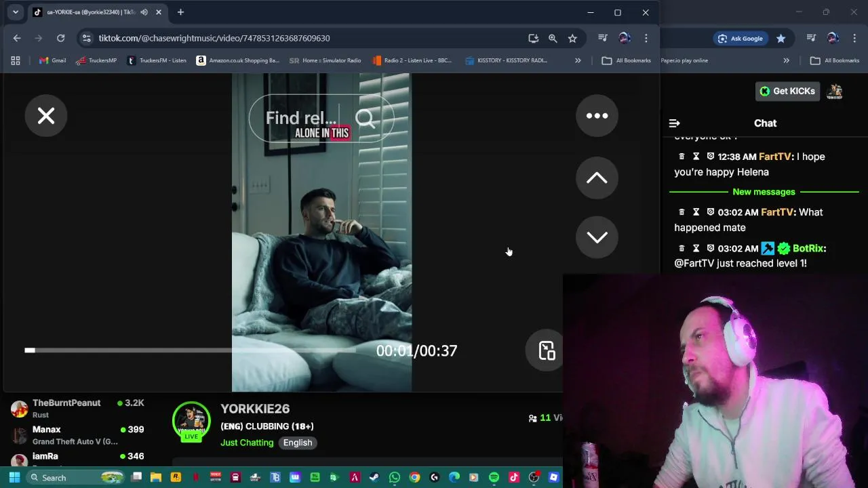Viewport: 868px width, 488px height.
Task: Open the Chrome three-dot menu in front window
Action: [646, 38]
